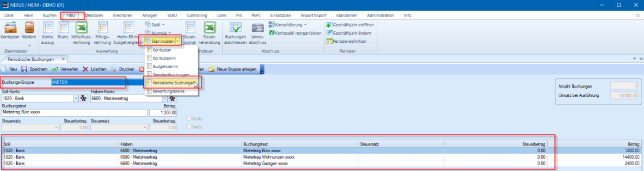
Task: Save with the Speichern button
Action: (x=35, y=69)
